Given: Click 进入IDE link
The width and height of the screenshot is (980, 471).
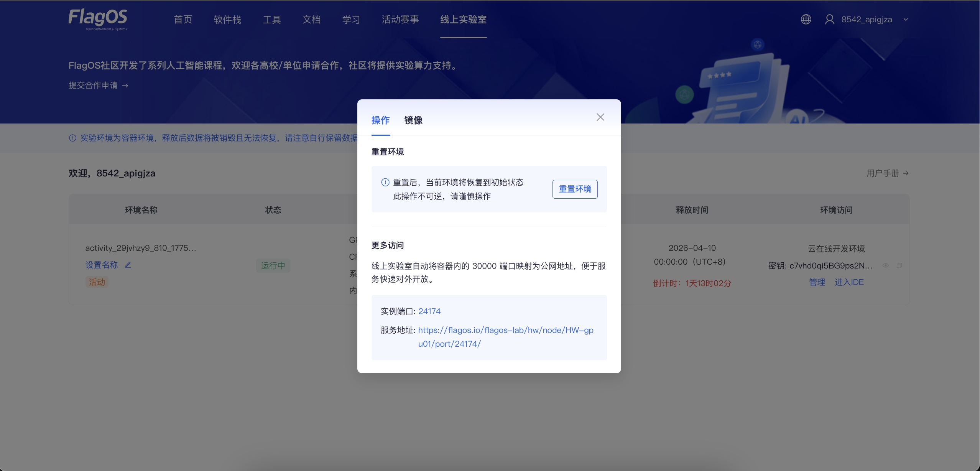Looking at the screenshot, I should [x=849, y=282].
